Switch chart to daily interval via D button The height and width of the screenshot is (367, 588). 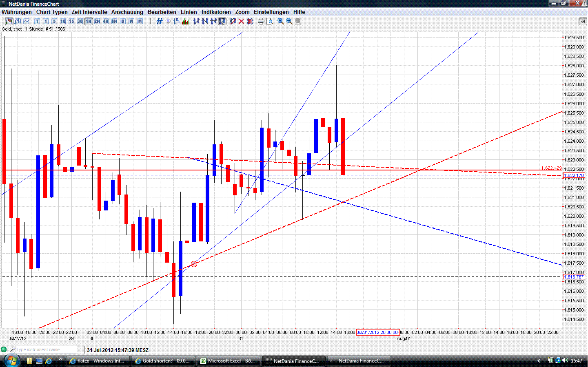[122, 21]
